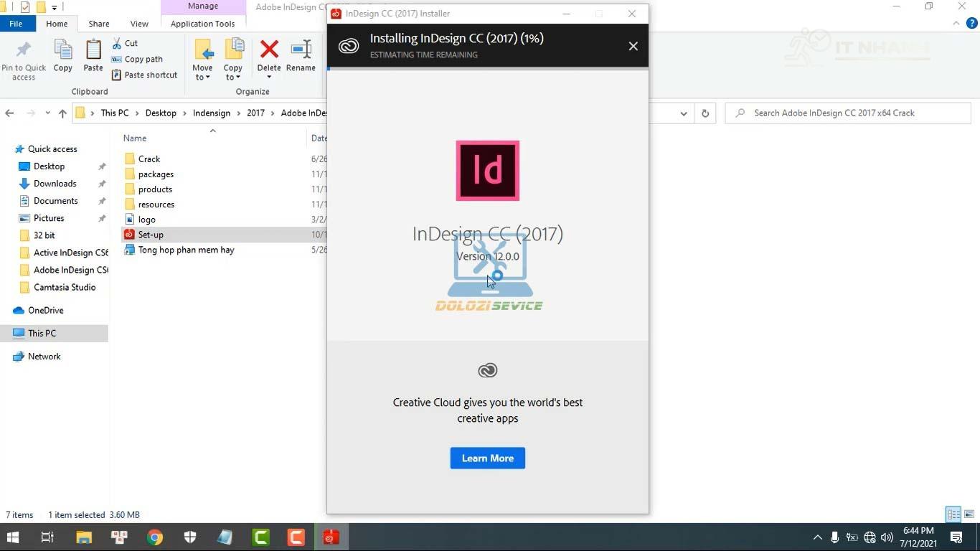The height and width of the screenshot is (551, 980).
Task: Click Pin to Quick access icon
Action: (24, 52)
